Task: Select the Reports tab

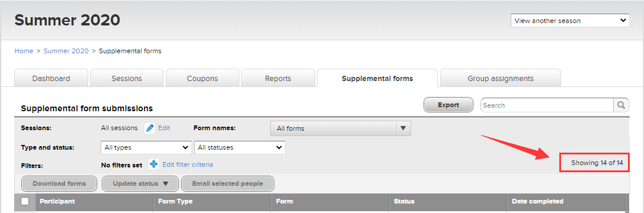Action: pos(278,78)
